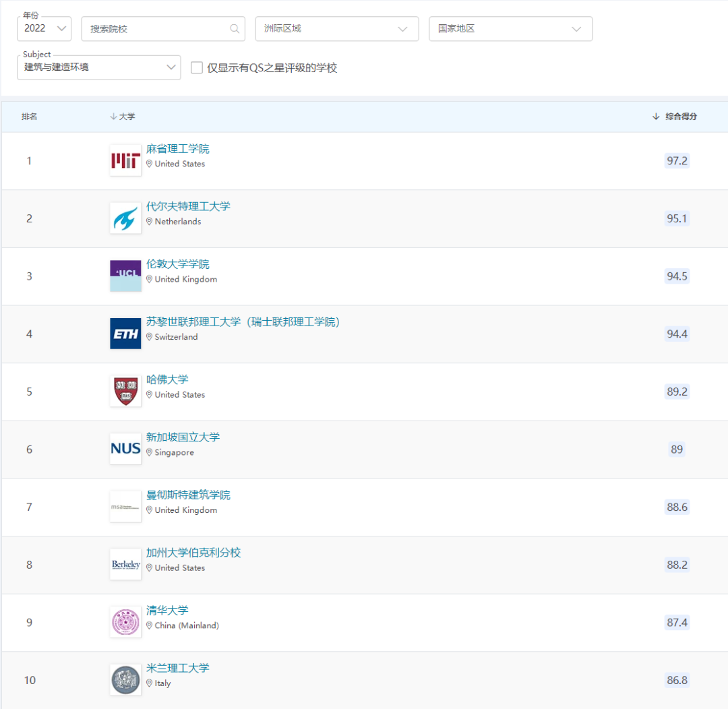Click the TU Delft flame logo
Viewport: 728px width, 709px height.
[125, 218]
